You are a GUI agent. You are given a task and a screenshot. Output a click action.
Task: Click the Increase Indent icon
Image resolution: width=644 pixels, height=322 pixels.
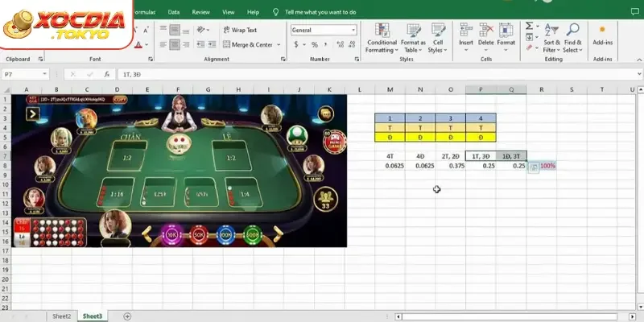(x=212, y=44)
